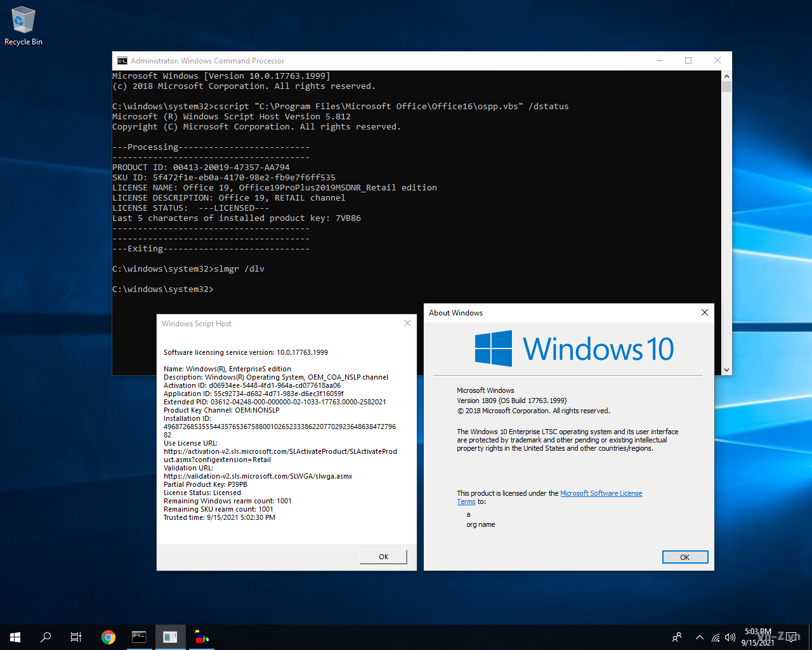The height and width of the screenshot is (650, 812).
Task: Click the SKU ID line in Command Prompt
Action: (224, 178)
